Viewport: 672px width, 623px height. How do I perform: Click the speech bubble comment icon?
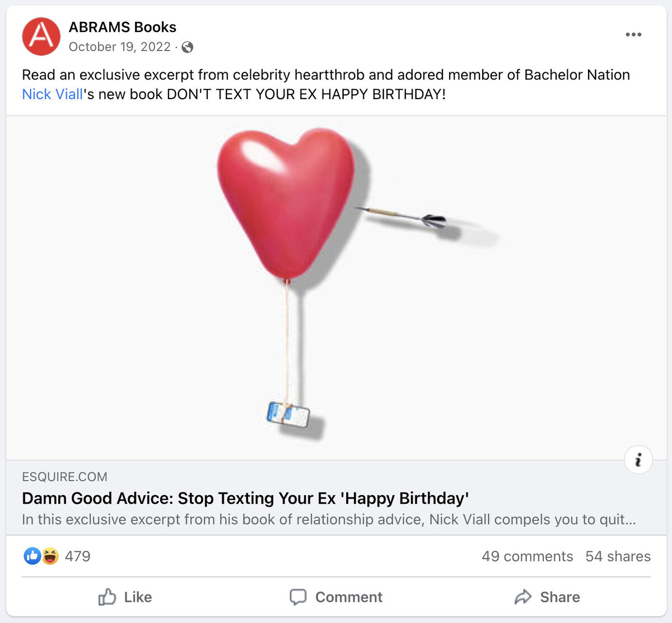pos(298,597)
